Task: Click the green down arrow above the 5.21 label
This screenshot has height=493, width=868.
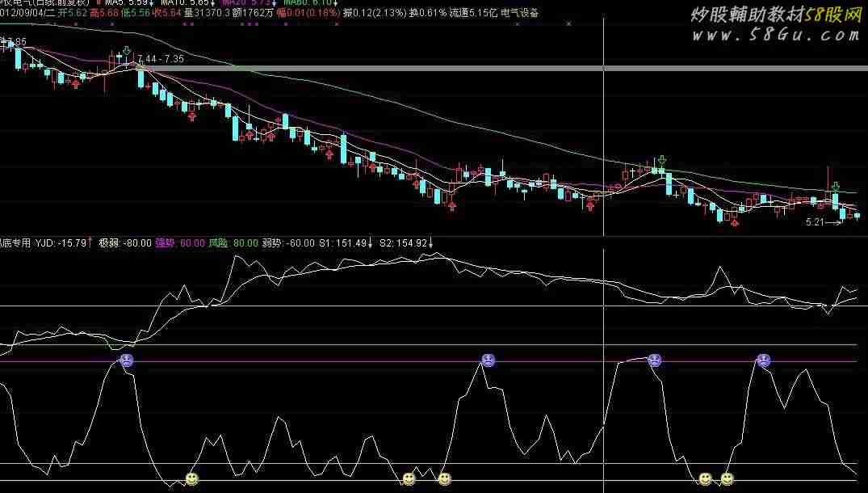Action: [836, 187]
